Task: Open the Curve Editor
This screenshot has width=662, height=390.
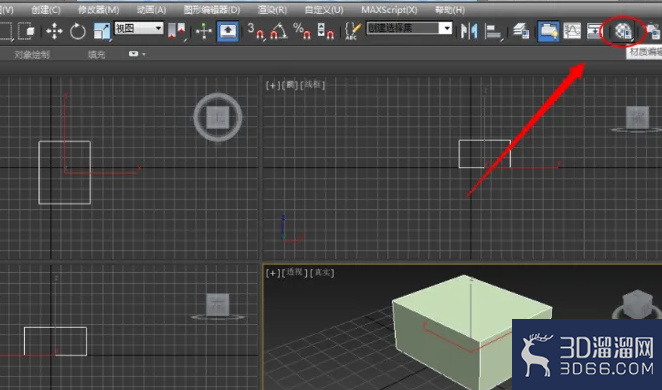Action: click(x=572, y=31)
